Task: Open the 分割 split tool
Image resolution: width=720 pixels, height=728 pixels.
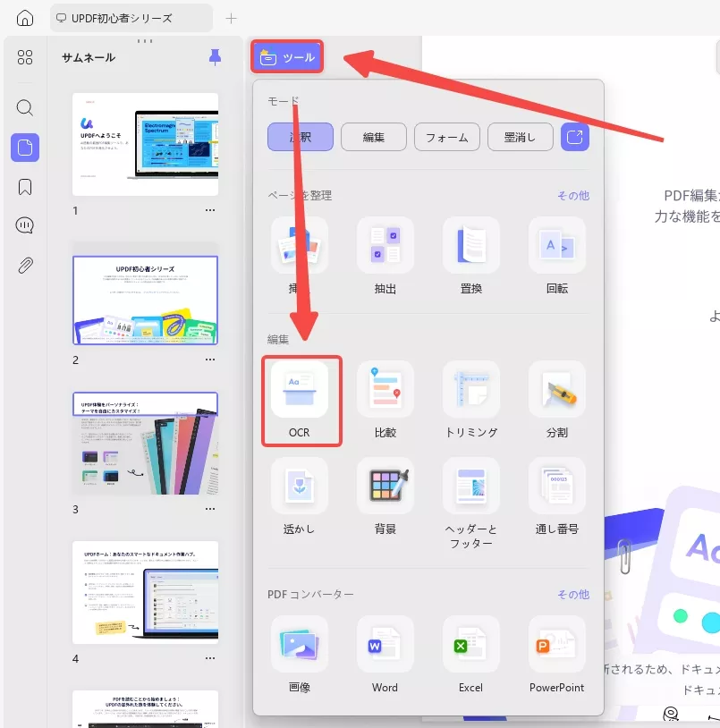Action: (x=557, y=400)
